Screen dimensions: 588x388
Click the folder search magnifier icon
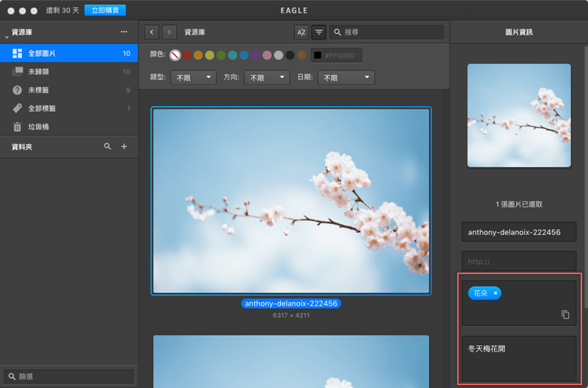click(108, 147)
